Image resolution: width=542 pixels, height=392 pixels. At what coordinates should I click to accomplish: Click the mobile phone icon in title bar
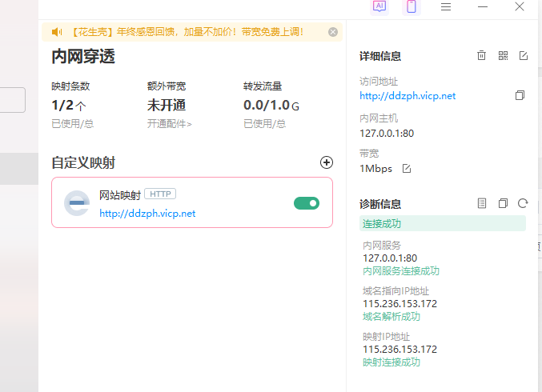point(412,6)
